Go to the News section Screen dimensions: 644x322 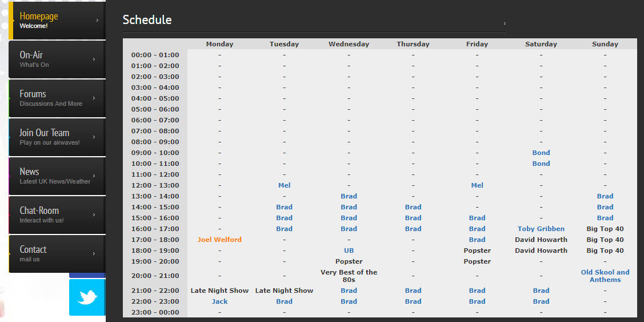coord(51,176)
